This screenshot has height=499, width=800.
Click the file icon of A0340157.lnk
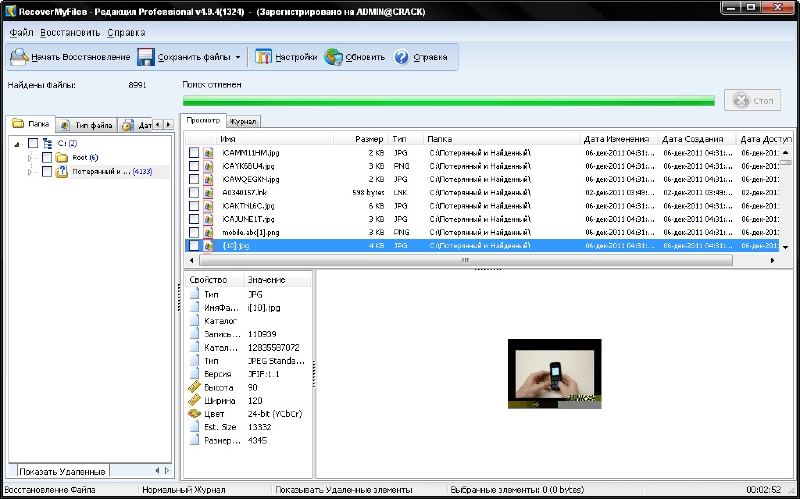coord(209,192)
